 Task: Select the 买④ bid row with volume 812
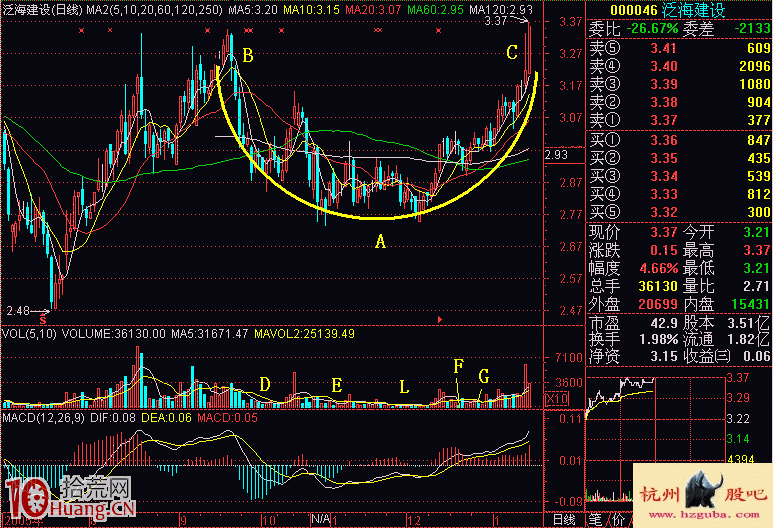tap(679, 194)
